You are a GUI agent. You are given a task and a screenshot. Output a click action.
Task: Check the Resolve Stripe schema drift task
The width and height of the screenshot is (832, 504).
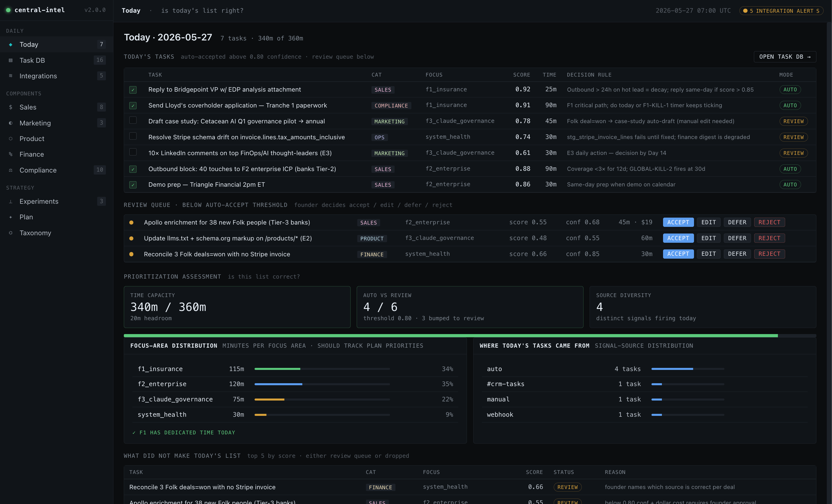click(x=133, y=136)
